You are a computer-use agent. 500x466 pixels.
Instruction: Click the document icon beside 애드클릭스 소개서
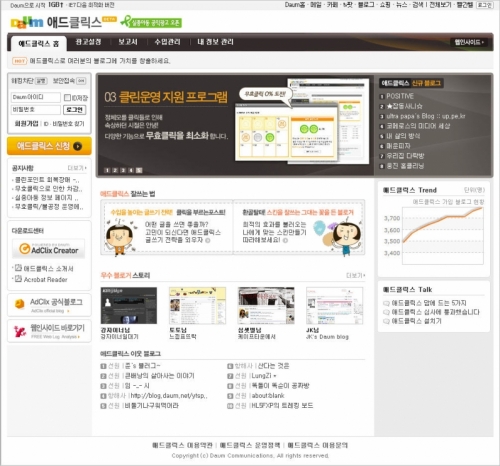(x=18, y=268)
